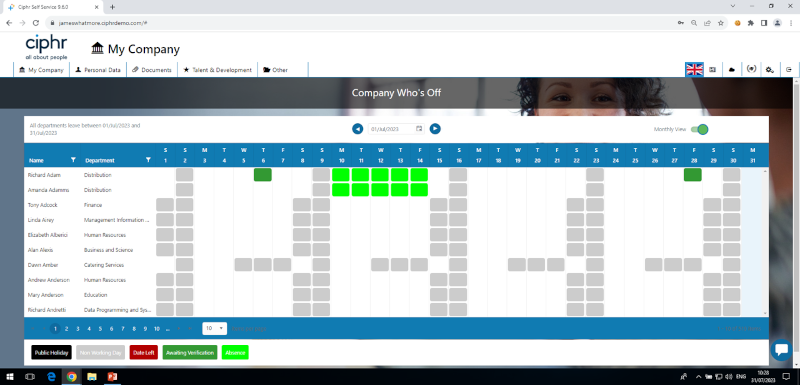Click Richard Adam's dark green cell on day 6
Viewport: 800px width, 385px height.
tap(263, 175)
